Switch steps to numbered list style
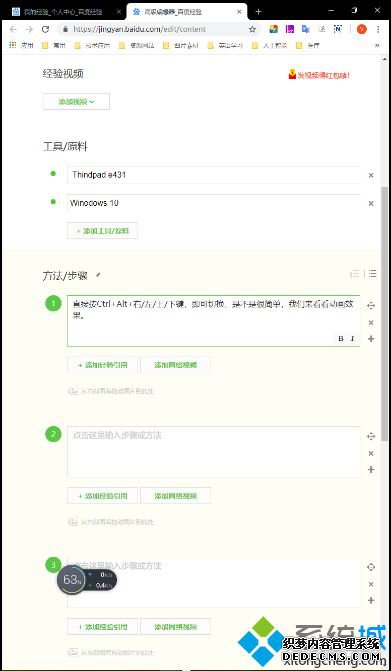Image resolution: width=391 pixels, height=671 pixels. tap(355, 274)
